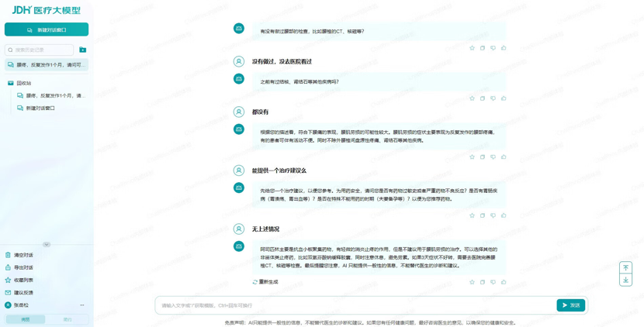
Task: Copy the 腰肌劳损 diagnosis reply
Action: (x=483, y=157)
